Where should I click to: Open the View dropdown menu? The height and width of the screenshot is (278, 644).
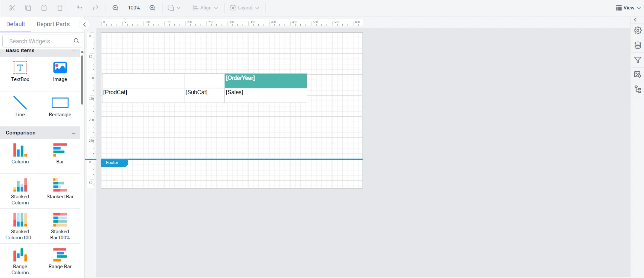coord(628,8)
